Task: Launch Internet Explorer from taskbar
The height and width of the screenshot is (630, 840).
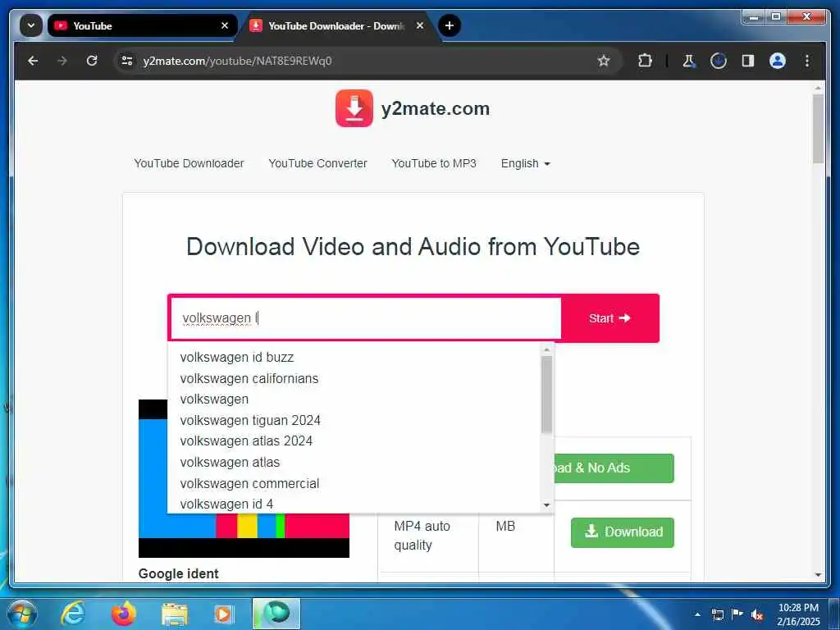Action: 73,614
